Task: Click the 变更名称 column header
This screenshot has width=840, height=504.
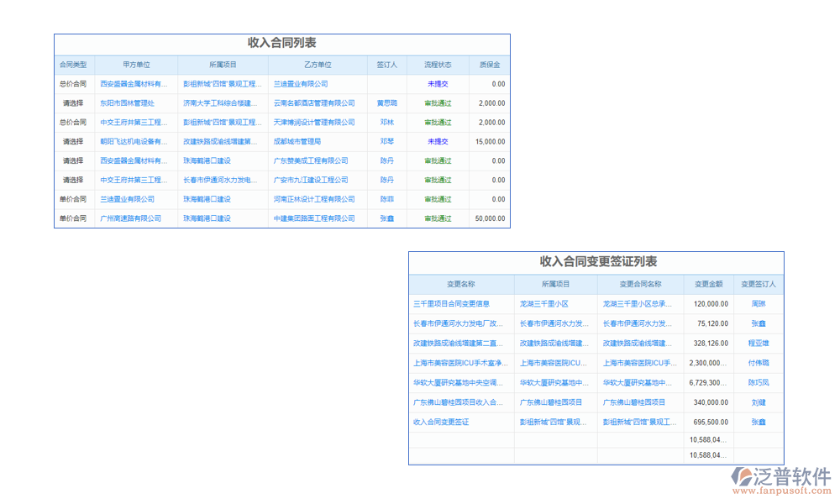Action: click(x=461, y=285)
